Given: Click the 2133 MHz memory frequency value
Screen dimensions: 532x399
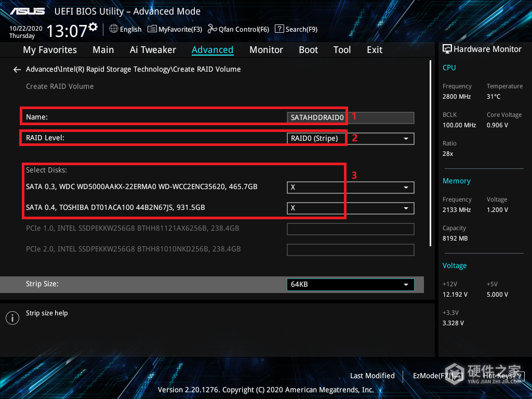Looking at the screenshot, I should 456,210.
